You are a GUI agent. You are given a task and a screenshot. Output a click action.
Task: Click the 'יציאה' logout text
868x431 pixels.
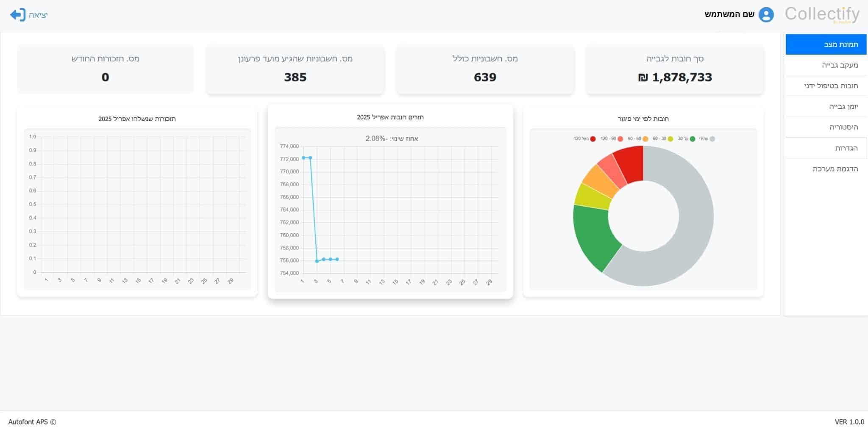[x=38, y=15]
